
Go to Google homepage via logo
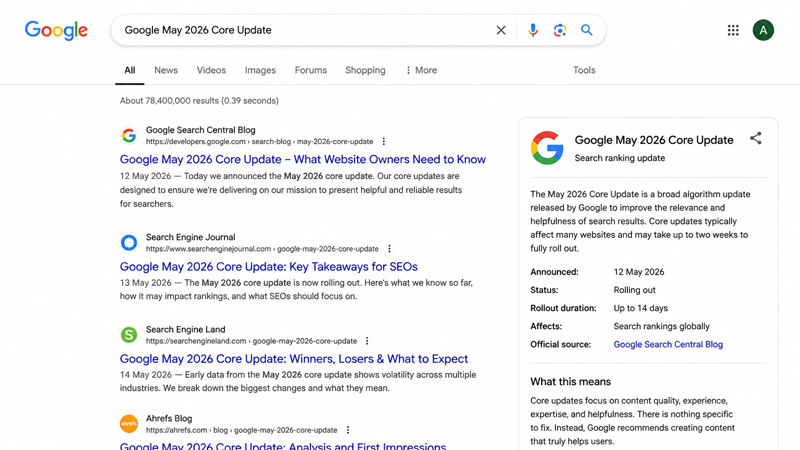pos(56,31)
